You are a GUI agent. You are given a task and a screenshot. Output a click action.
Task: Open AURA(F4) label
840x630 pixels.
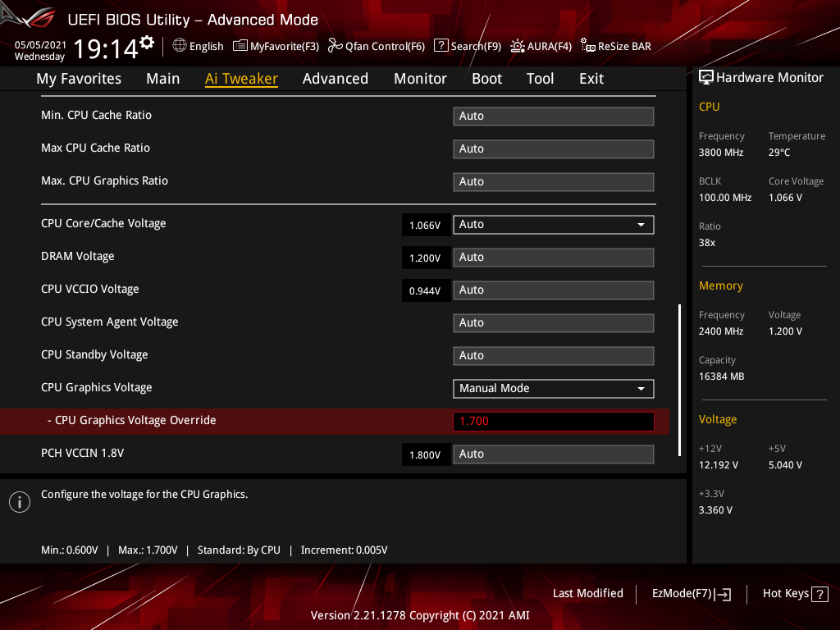(x=549, y=46)
